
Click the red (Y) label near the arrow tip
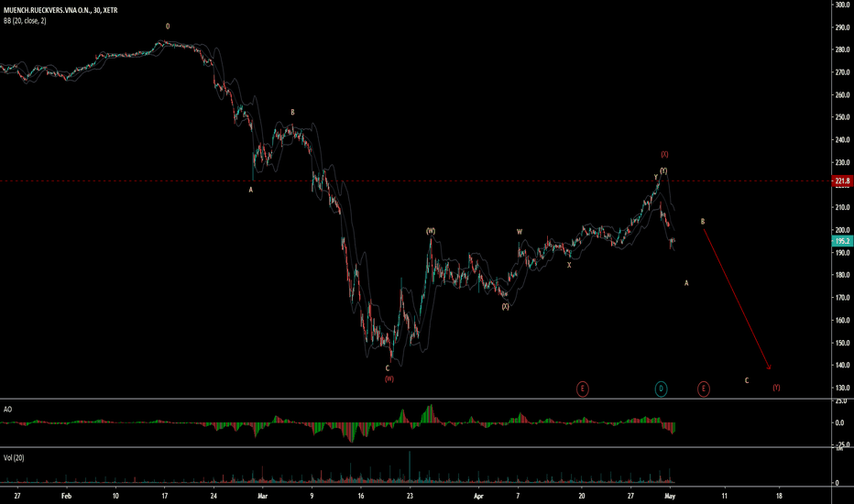776,388
